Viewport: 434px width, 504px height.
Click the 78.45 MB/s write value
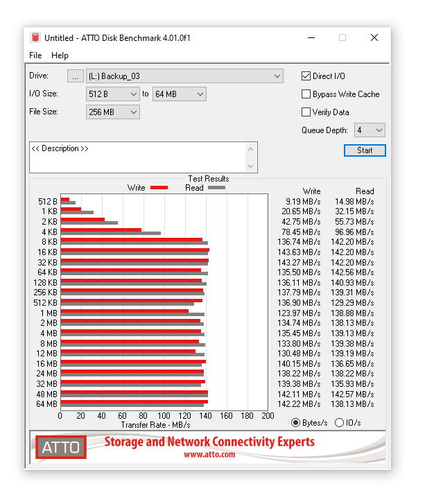(x=301, y=232)
